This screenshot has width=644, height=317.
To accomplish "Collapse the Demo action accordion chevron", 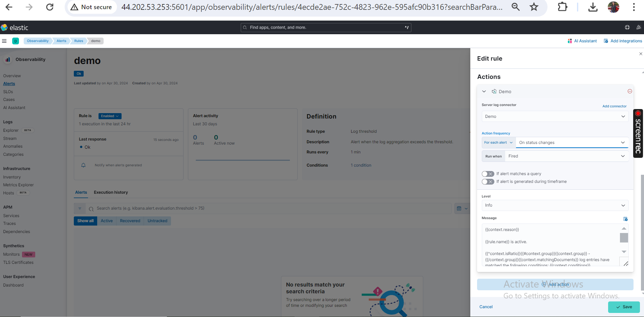I will click(484, 91).
